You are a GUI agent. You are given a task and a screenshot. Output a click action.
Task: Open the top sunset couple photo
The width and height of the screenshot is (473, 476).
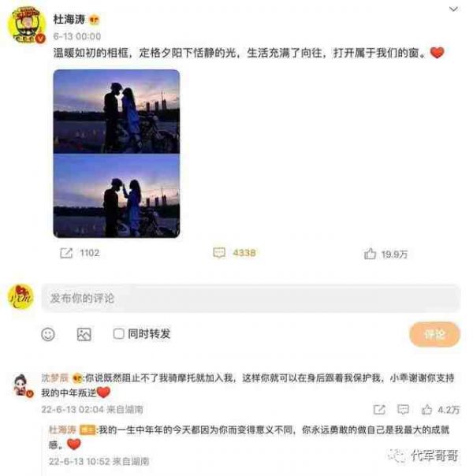pyautogui.click(x=116, y=111)
